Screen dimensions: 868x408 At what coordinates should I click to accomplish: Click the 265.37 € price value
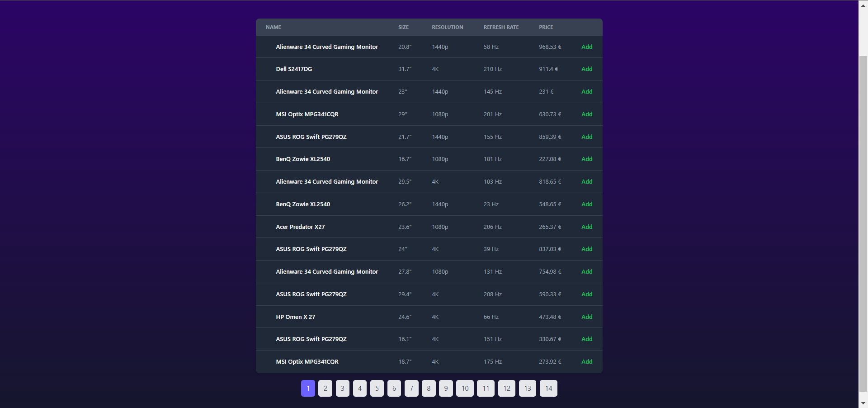(550, 227)
